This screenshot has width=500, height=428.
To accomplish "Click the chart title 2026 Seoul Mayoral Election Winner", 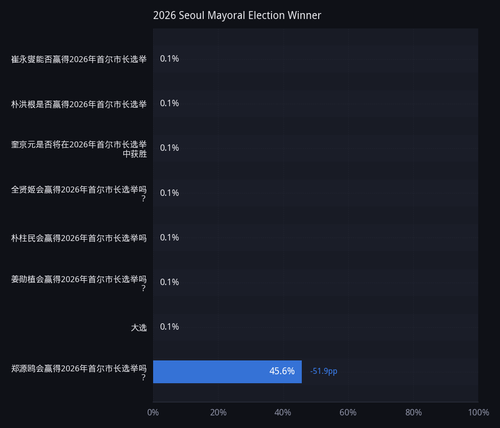I will [x=237, y=15].
